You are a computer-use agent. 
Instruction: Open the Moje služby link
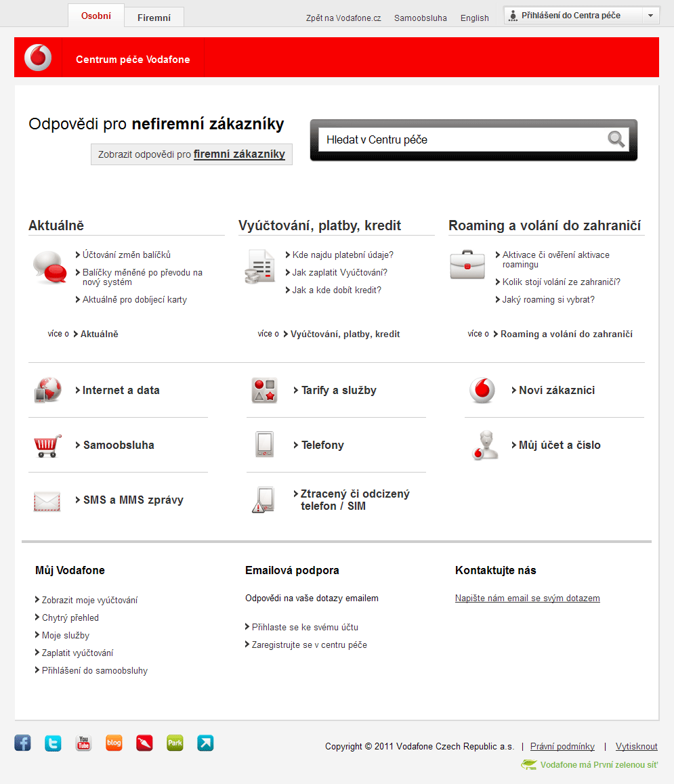click(x=66, y=635)
